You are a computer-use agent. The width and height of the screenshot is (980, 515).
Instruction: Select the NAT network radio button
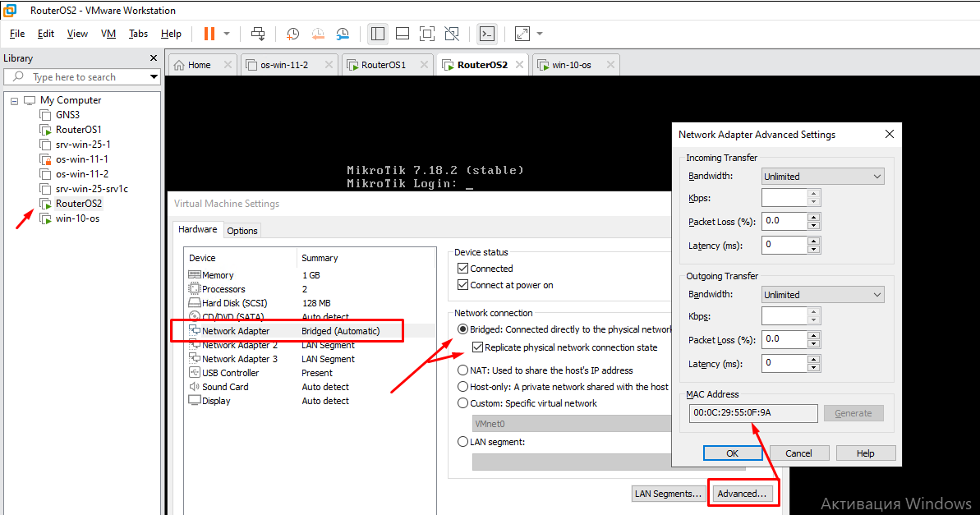point(462,370)
